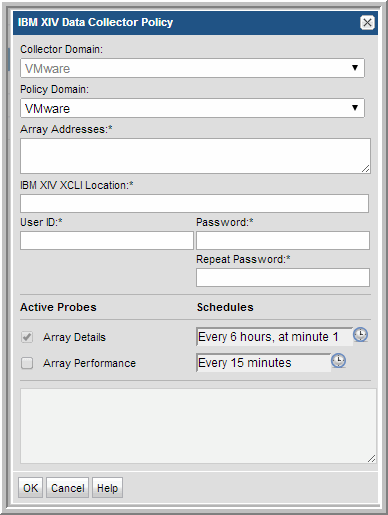388x515 pixels.
Task: Open Array Details schedule clock icon
Action: (360, 335)
